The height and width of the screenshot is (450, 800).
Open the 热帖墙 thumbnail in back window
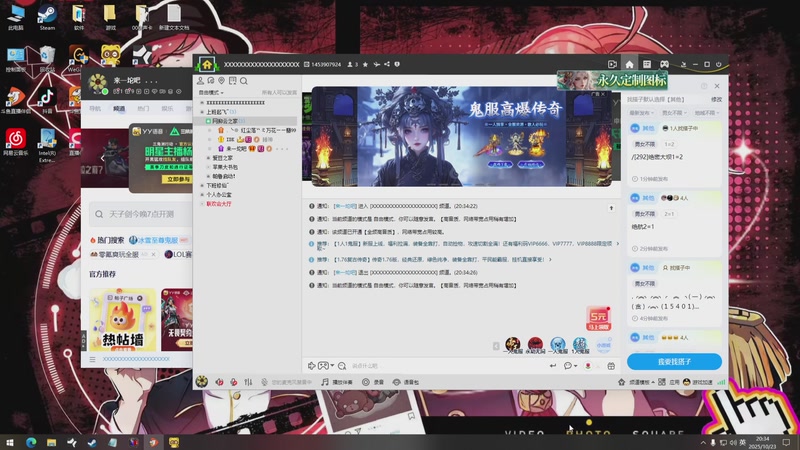122,320
